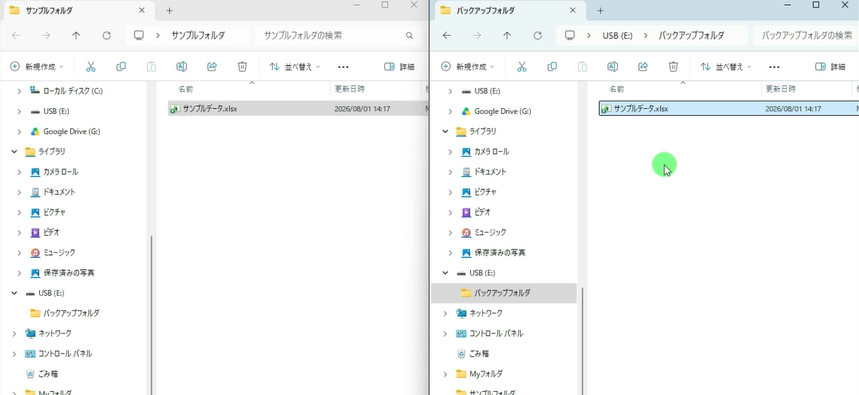
Task: Click Refresh icon in right バックアップフォルダ window
Action: 537,36
